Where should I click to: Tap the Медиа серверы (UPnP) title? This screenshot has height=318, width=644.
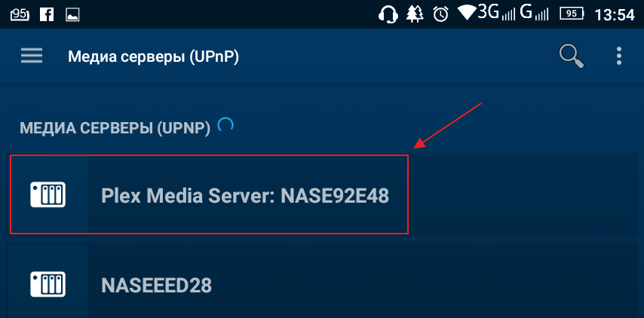pyautogui.click(x=153, y=57)
